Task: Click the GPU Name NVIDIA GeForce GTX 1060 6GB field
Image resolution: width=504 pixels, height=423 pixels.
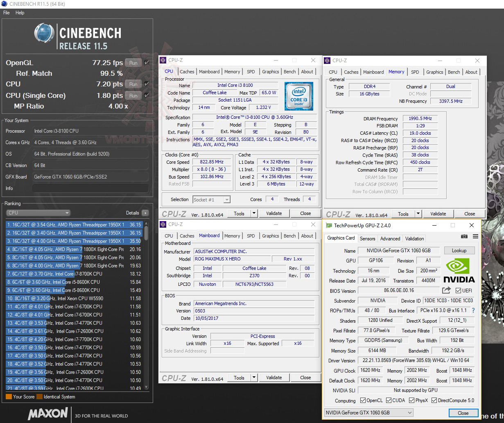Action: pyautogui.click(x=398, y=251)
